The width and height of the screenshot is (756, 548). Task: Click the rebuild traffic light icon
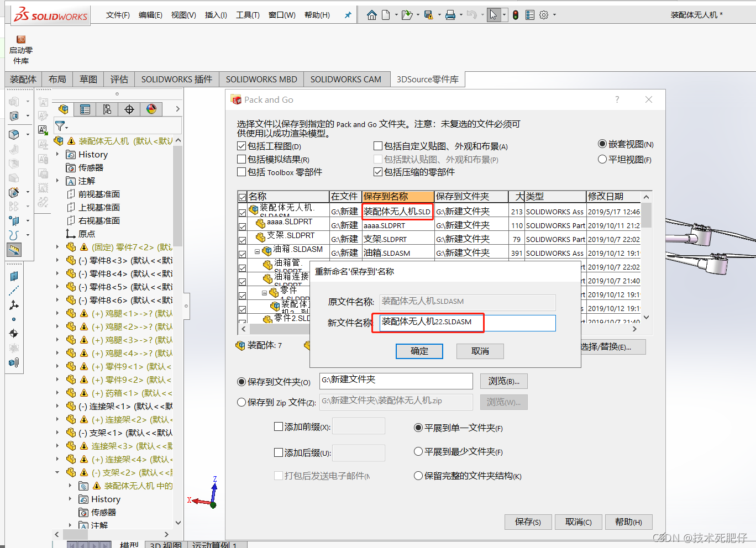coord(516,15)
